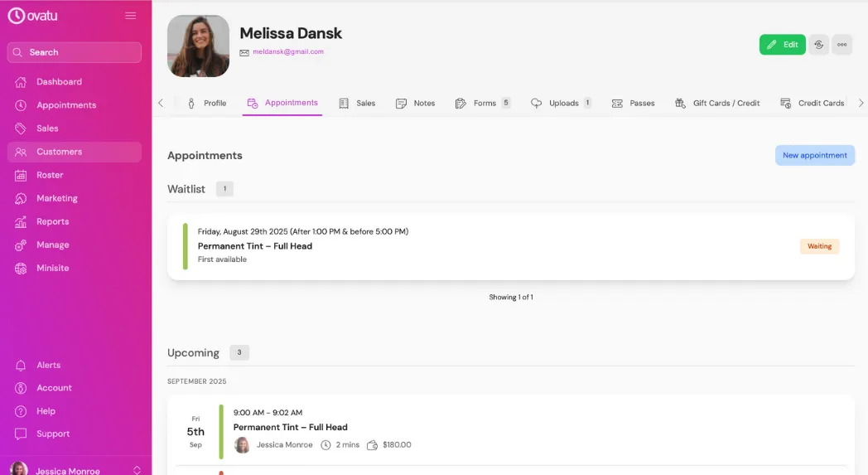The height and width of the screenshot is (475, 868).
Task: Click the Sales tag icon in sidebar
Action: (21, 128)
